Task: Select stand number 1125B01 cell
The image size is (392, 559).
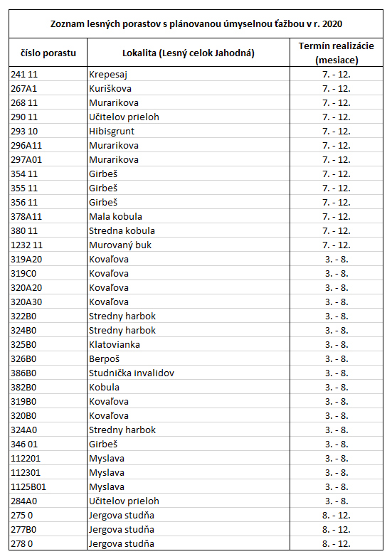Action: 48,486
